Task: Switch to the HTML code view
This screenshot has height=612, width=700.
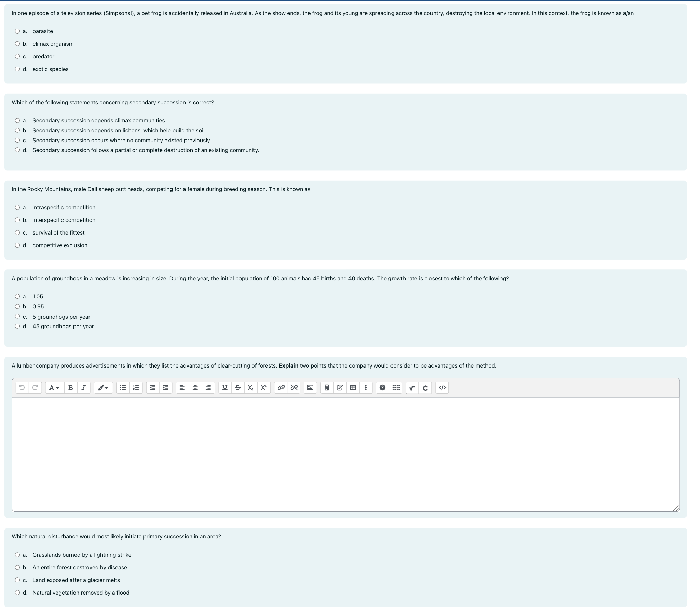Action: pyautogui.click(x=442, y=387)
